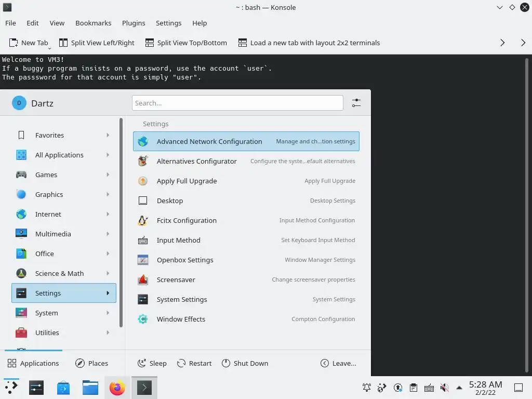Viewport: 532px width, 399px height.
Task: Click the application launcher button in taskbar
Action: [x=11, y=388]
